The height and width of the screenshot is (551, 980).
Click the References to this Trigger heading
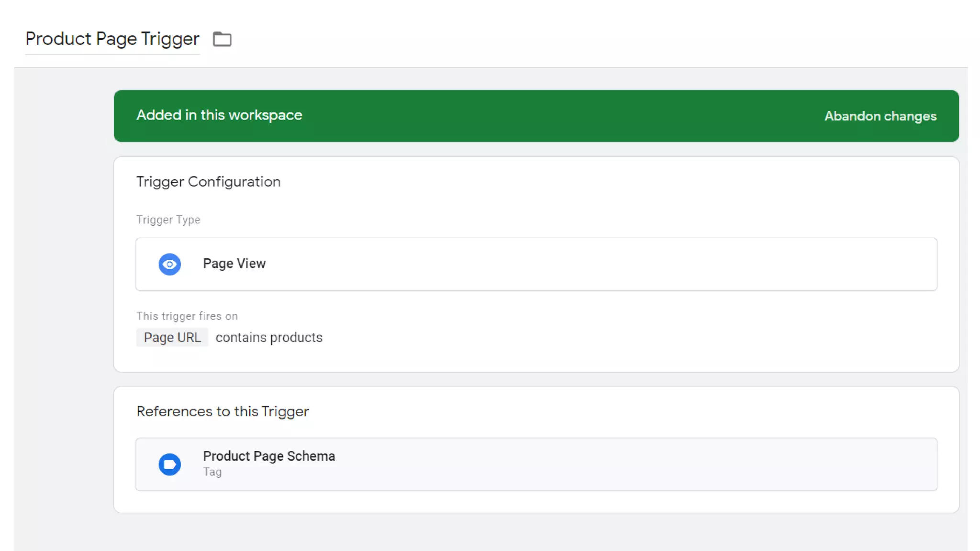point(223,411)
